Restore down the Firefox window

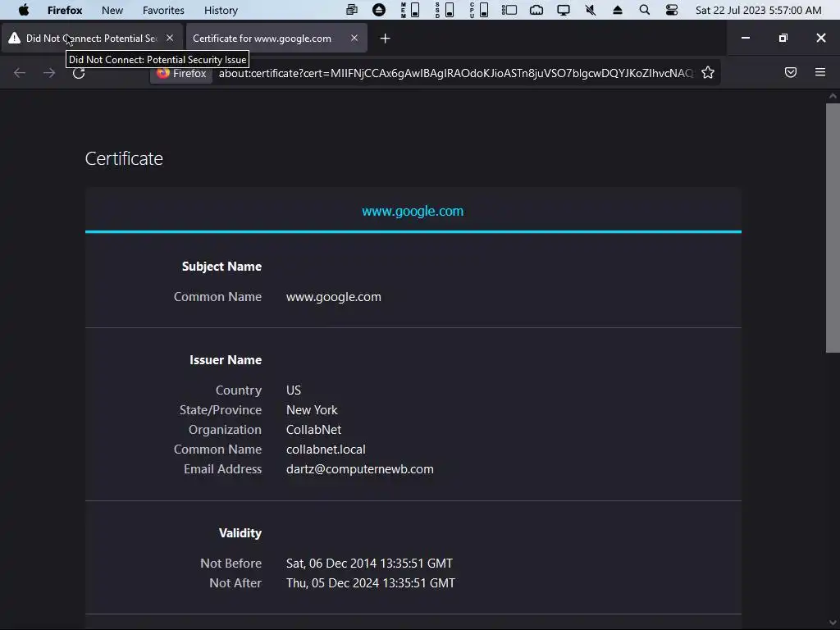tap(783, 38)
